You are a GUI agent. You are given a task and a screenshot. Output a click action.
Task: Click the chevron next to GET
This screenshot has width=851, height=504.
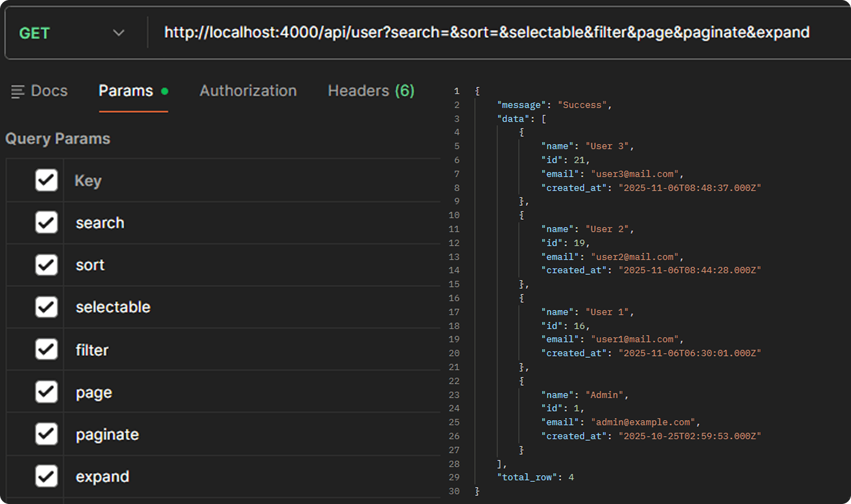(x=118, y=33)
